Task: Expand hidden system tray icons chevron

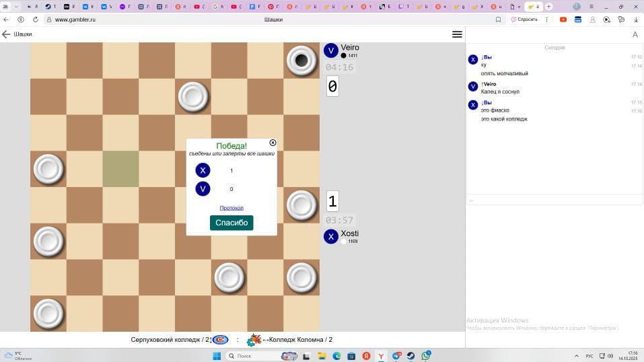Action: (x=577, y=356)
